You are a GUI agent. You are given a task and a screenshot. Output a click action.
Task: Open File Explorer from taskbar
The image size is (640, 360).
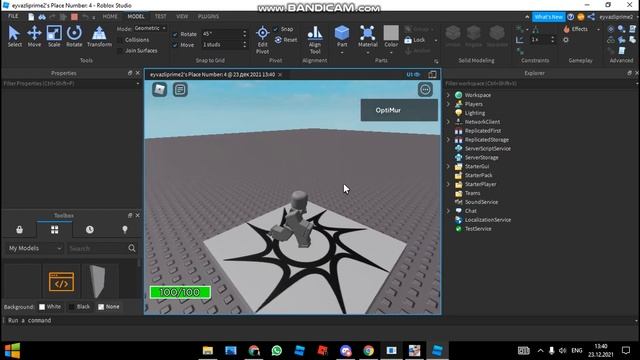click(208, 351)
